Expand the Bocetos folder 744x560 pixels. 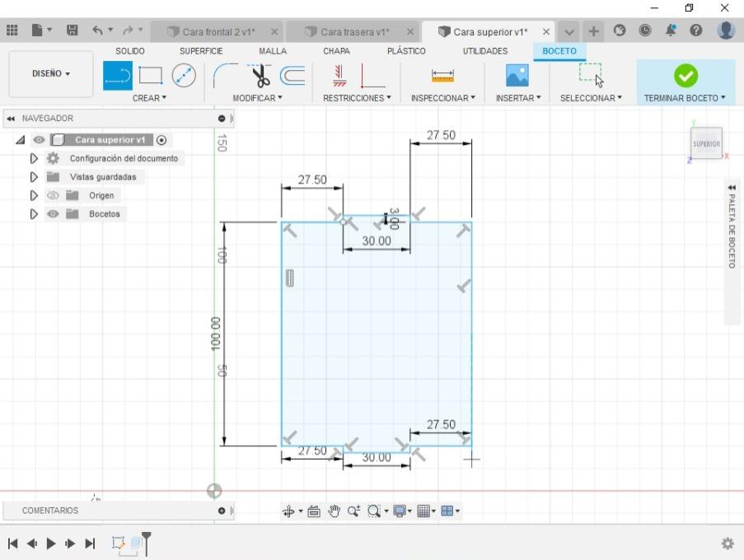tap(34, 214)
